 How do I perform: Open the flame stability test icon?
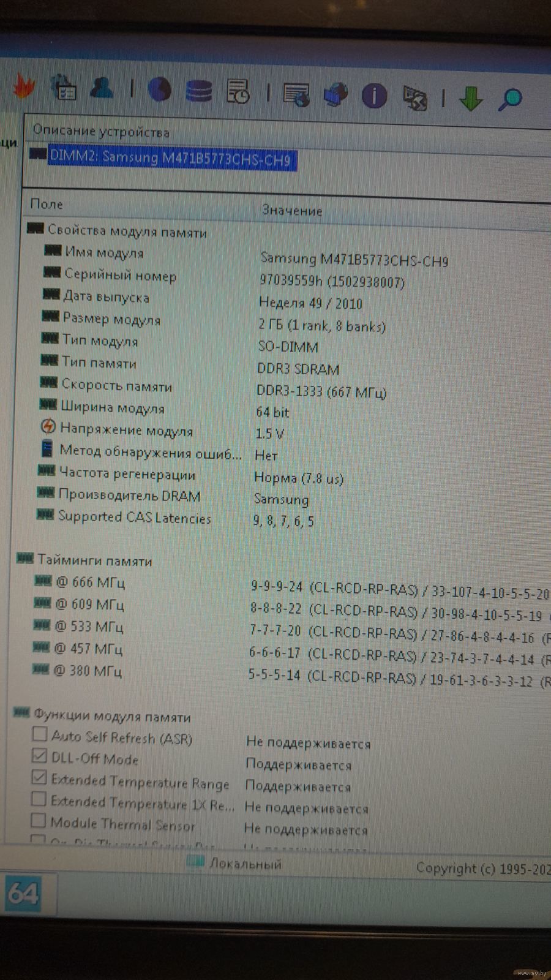(23, 86)
